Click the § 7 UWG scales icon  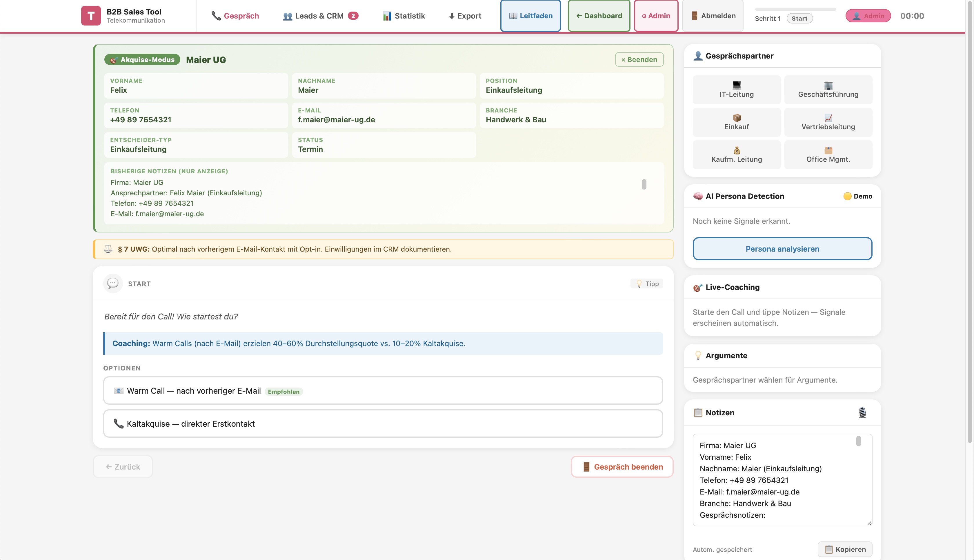(108, 249)
